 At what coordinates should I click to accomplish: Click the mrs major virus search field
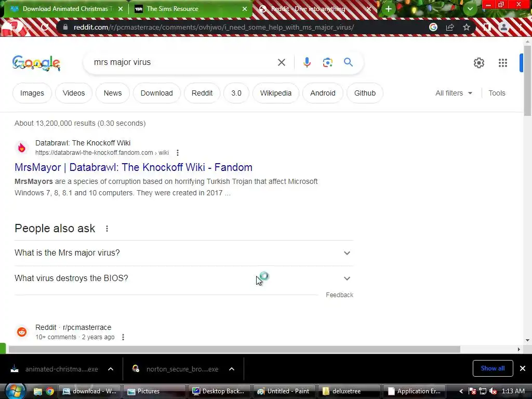point(183,62)
